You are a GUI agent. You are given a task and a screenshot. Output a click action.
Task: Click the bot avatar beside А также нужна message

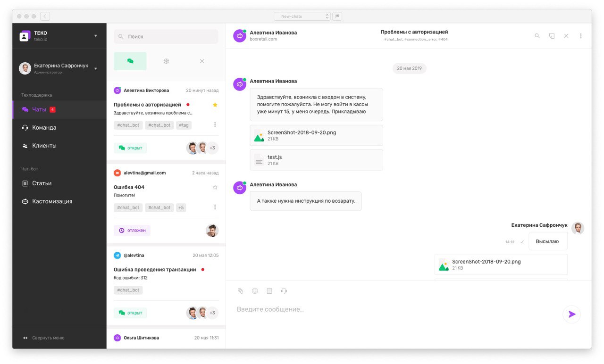tap(240, 188)
